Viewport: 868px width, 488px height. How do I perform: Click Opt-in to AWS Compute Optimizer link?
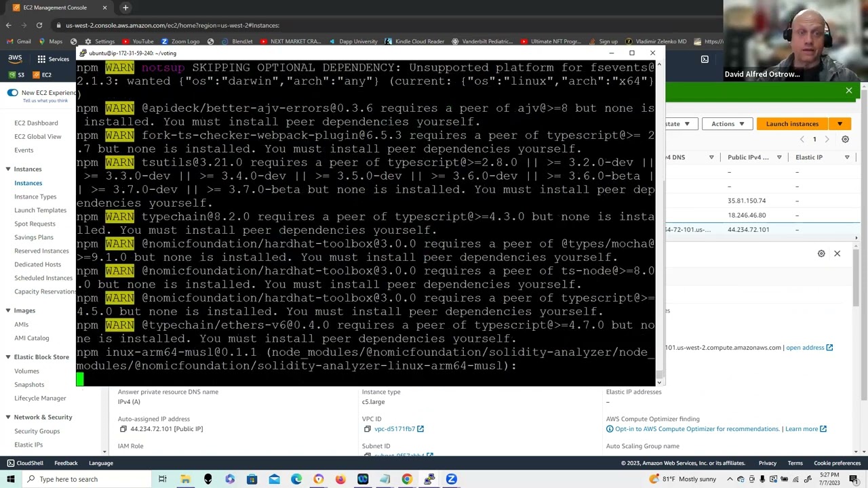[x=697, y=429]
